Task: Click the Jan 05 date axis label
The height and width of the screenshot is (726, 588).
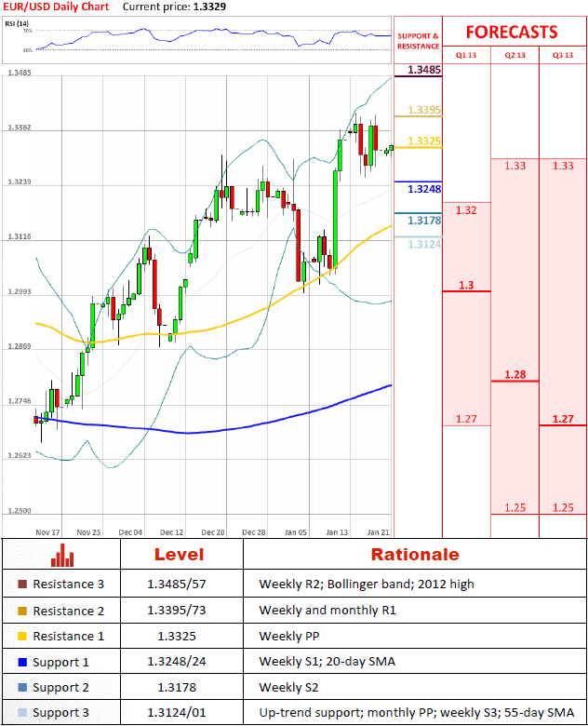Action: [x=295, y=532]
